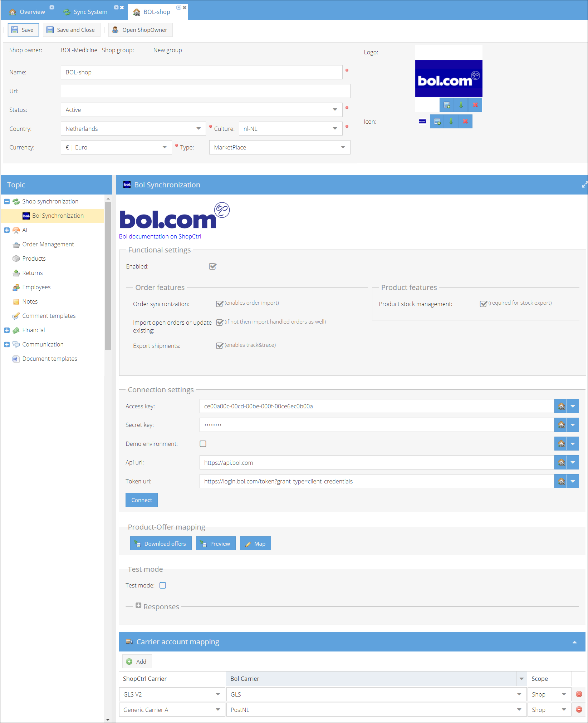This screenshot has height=723, width=588.
Task: Click the upload image icon under Logo
Action: (446, 105)
